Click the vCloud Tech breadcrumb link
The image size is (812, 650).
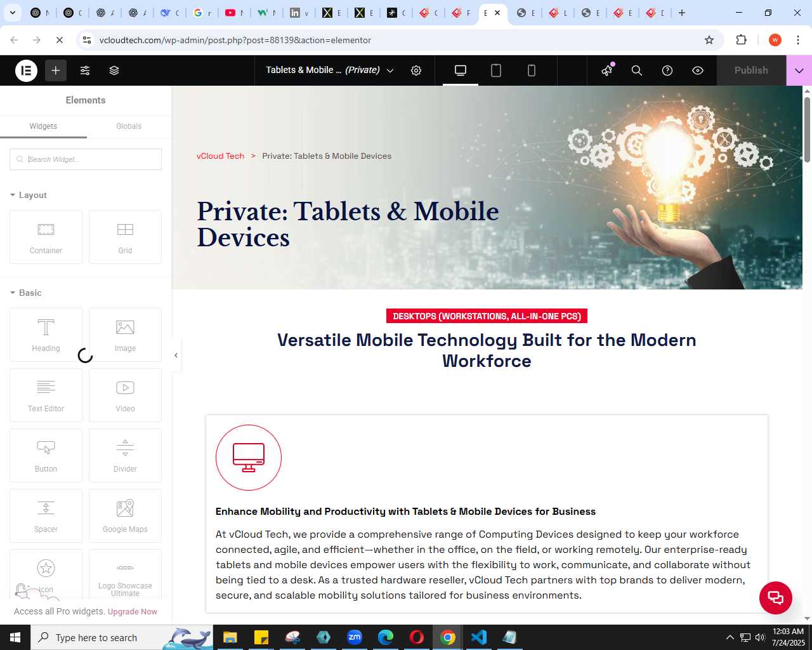click(220, 156)
